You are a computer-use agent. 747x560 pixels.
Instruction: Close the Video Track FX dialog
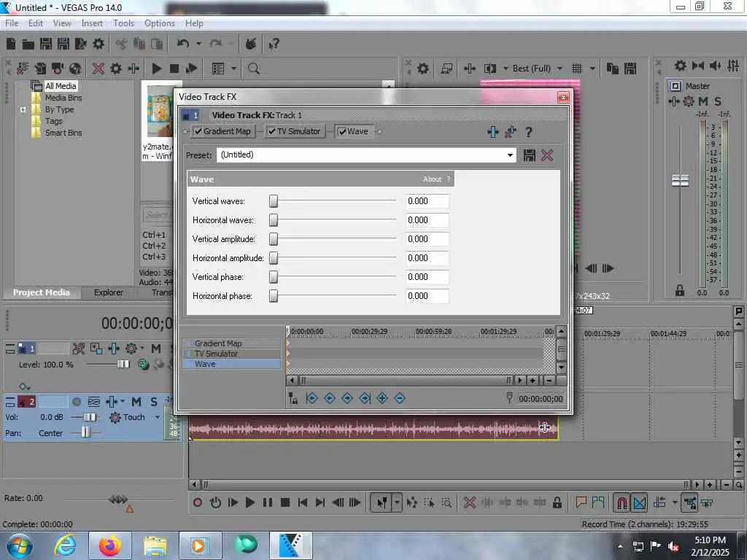click(x=563, y=97)
